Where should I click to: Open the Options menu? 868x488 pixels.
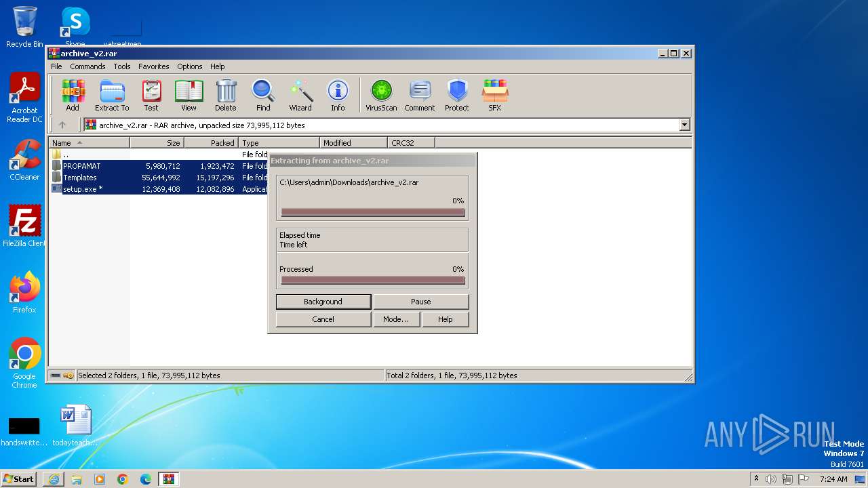[x=190, y=66]
